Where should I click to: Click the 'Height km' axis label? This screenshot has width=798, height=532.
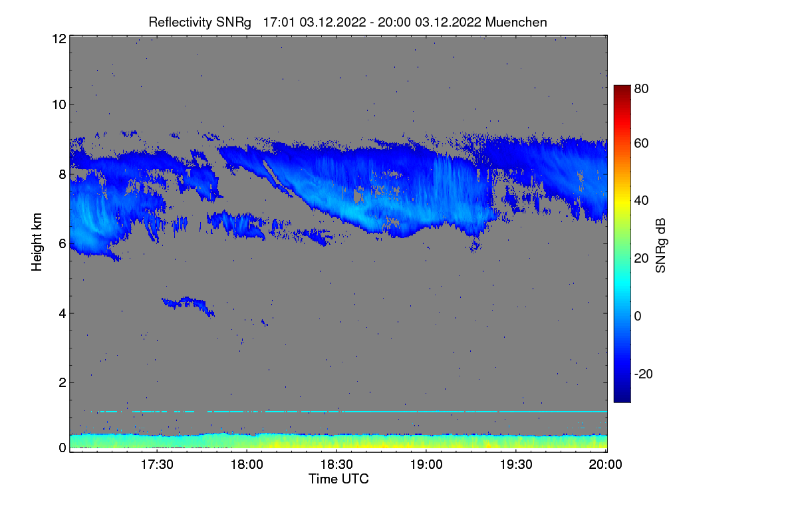tap(37, 241)
